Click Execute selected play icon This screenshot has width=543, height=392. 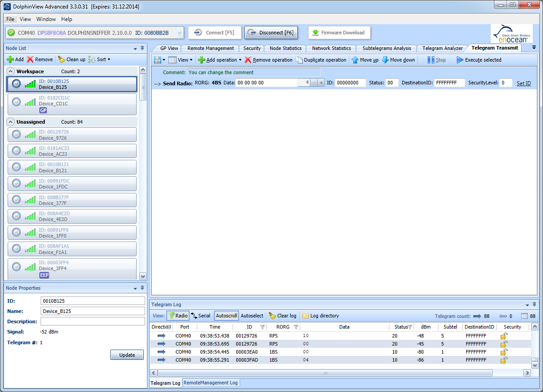tap(460, 60)
